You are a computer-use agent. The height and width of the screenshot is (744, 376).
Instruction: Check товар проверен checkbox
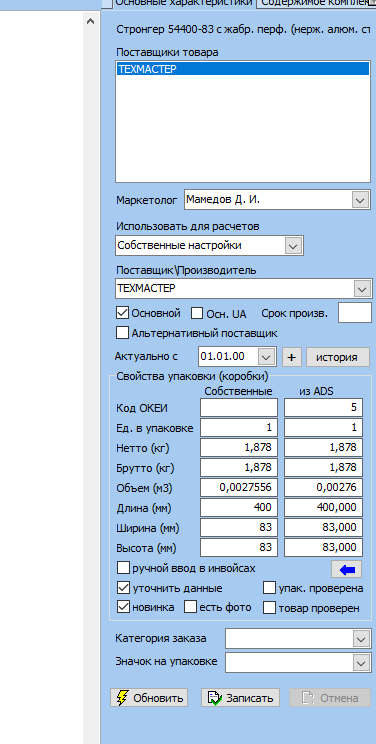tap(270, 607)
